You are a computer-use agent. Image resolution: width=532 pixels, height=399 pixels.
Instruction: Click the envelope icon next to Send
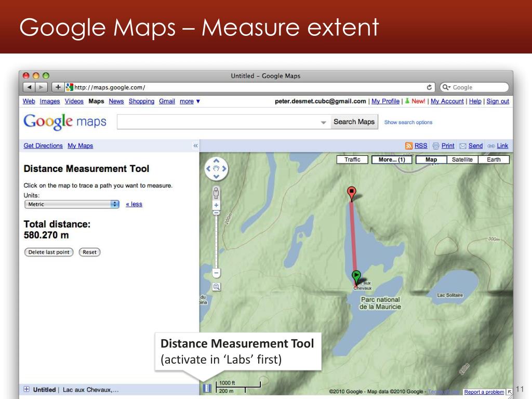coord(463,146)
